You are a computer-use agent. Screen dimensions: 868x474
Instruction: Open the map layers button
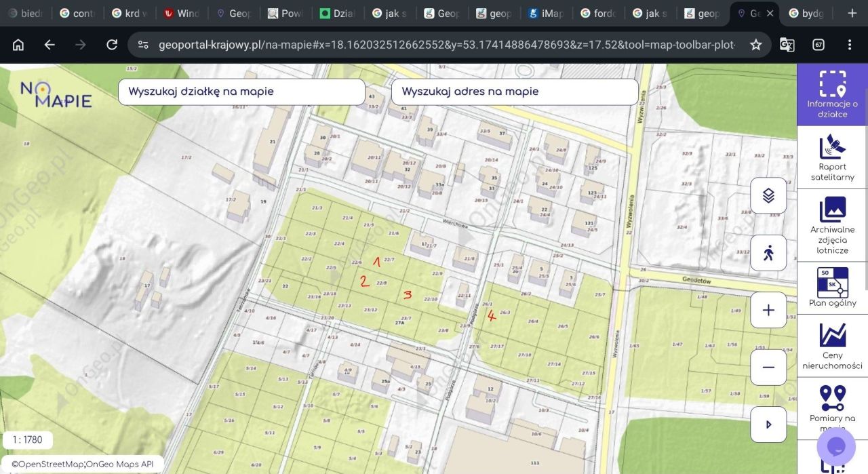[x=768, y=195]
